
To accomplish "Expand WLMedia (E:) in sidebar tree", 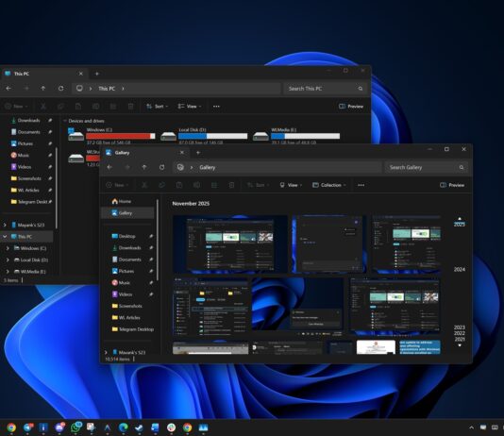I will (x=8, y=272).
